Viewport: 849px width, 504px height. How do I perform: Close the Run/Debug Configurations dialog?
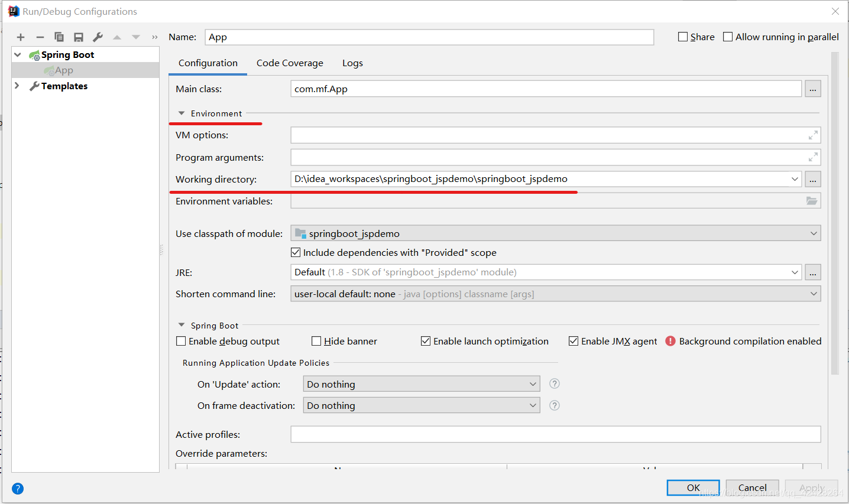[x=835, y=11]
